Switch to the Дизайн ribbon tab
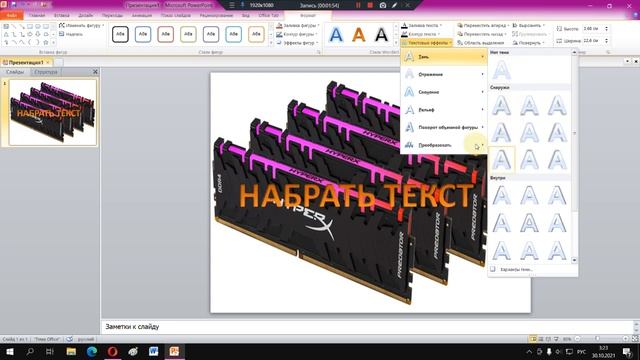 tap(85, 15)
